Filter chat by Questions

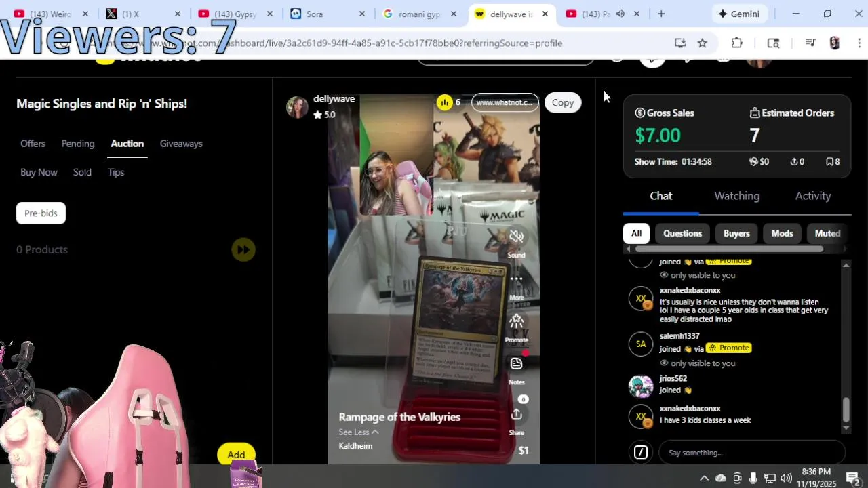(x=682, y=233)
